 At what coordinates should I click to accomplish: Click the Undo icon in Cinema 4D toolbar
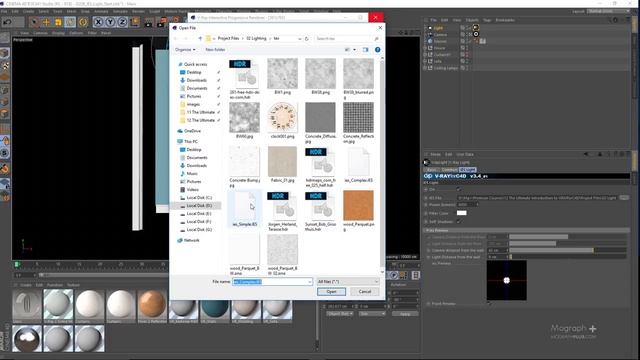7,22
